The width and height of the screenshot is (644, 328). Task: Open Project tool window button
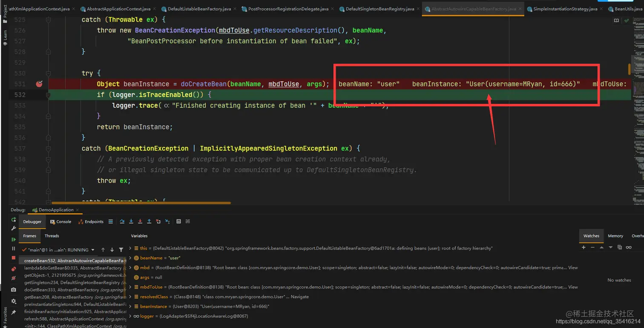click(x=5, y=14)
